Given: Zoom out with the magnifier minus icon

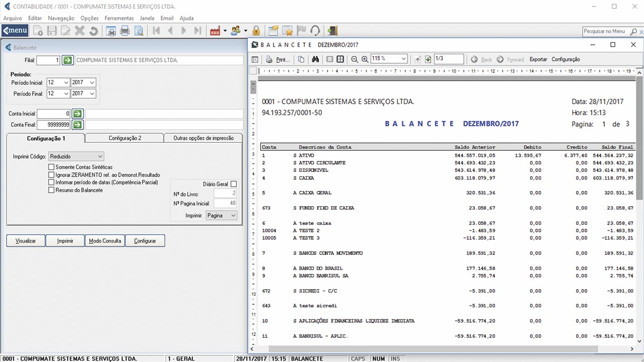Looking at the screenshot, I should click(355, 59).
